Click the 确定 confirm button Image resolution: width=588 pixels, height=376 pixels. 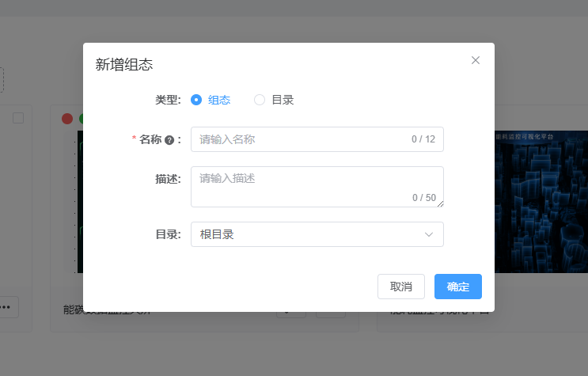click(458, 287)
